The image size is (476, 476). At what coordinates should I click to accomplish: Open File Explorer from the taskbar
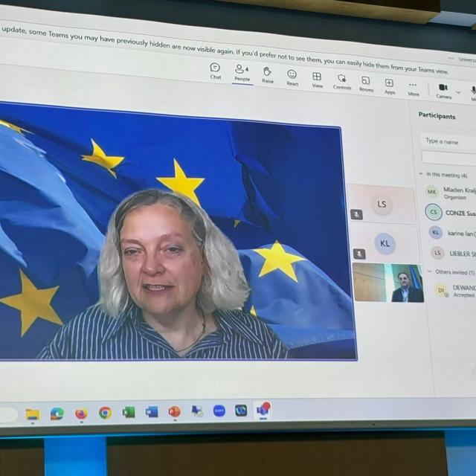pyautogui.click(x=33, y=414)
